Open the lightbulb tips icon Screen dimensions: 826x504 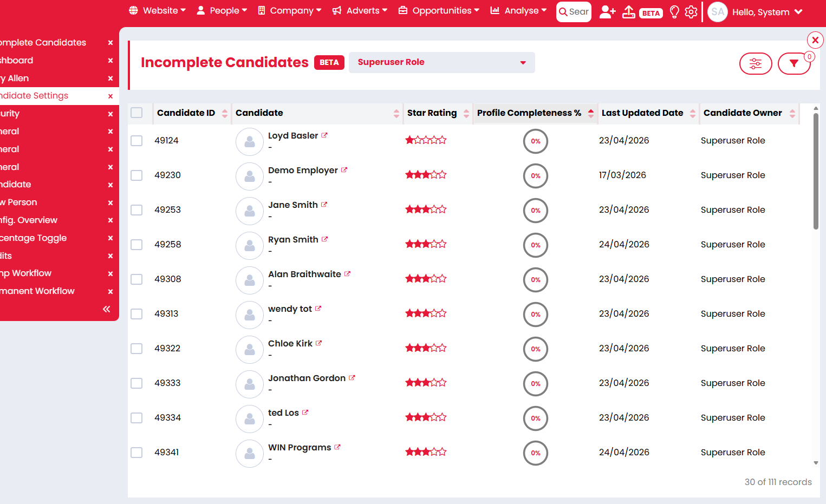(x=674, y=12)
